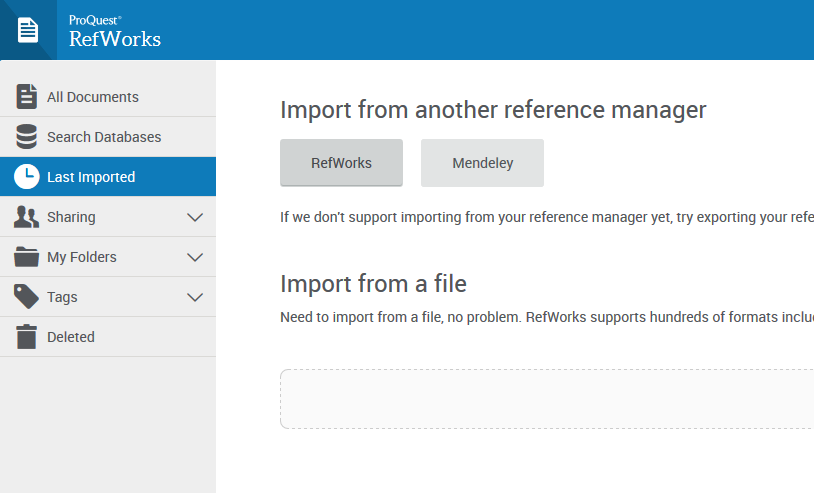Open the Tags sidebar item
This screenshot has height=493, width=814.
[108, 297]
